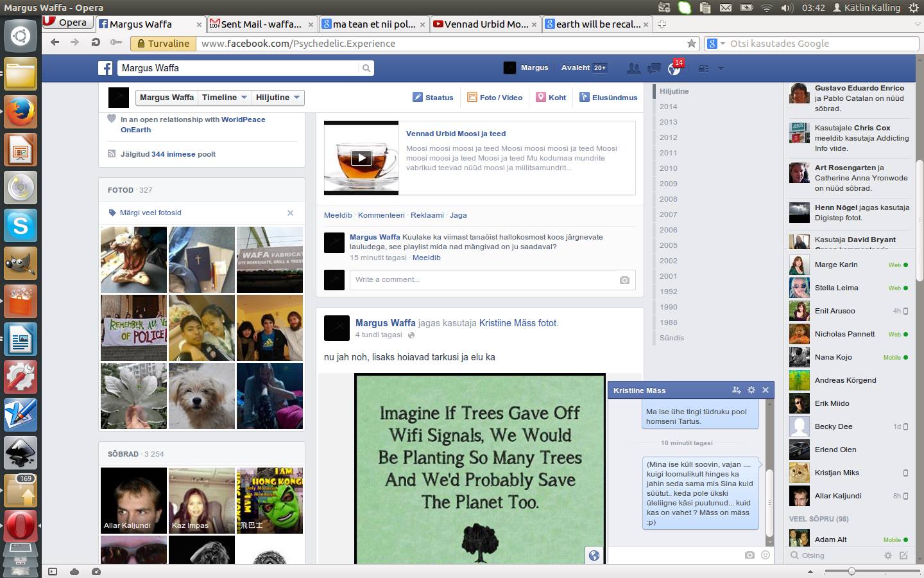
Task: Open privacy shortcuts lock icon
Action: click(x=704, y=68)
